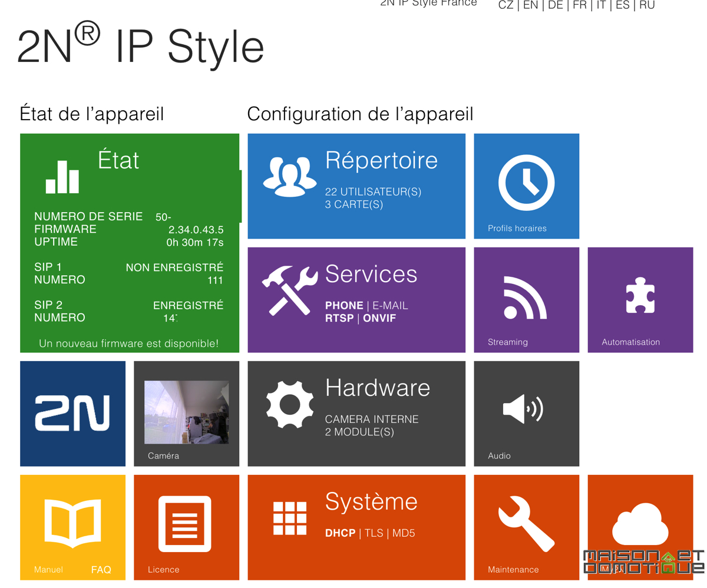Open the État bar chart icon
This screenshot has height=588, width=707.
click(x=62, y=177)
